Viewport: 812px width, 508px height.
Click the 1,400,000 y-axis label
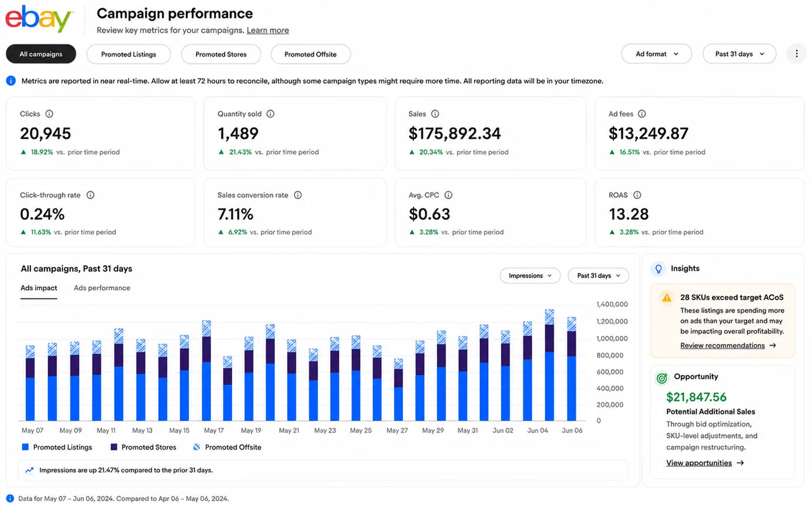[612, 304]
